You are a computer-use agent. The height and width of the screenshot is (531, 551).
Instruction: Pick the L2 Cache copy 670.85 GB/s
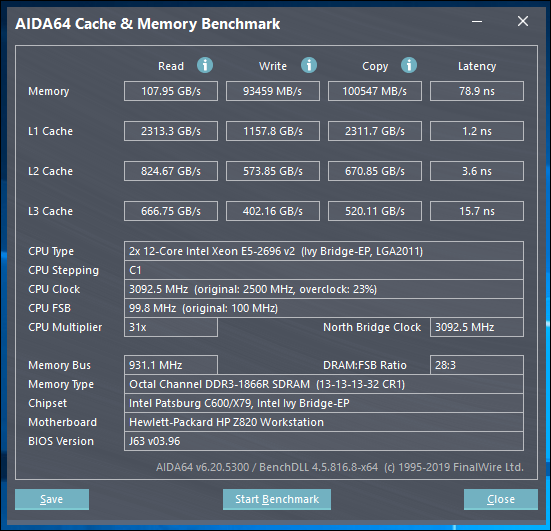(375, 171)
